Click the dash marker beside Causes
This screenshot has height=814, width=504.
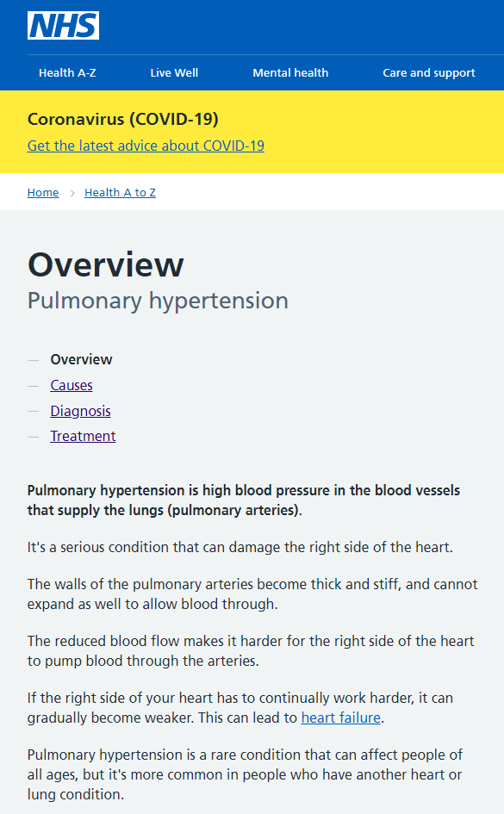pos(34,386)
